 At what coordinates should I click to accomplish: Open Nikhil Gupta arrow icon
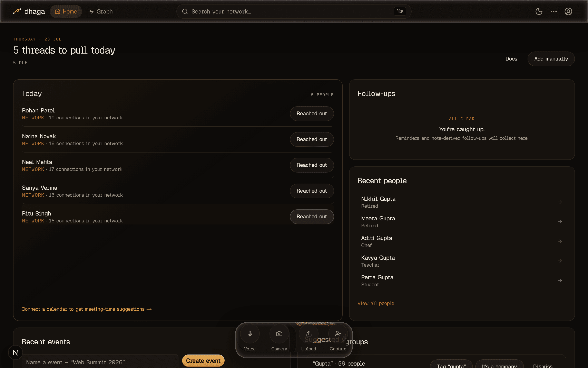pos(560,202)
